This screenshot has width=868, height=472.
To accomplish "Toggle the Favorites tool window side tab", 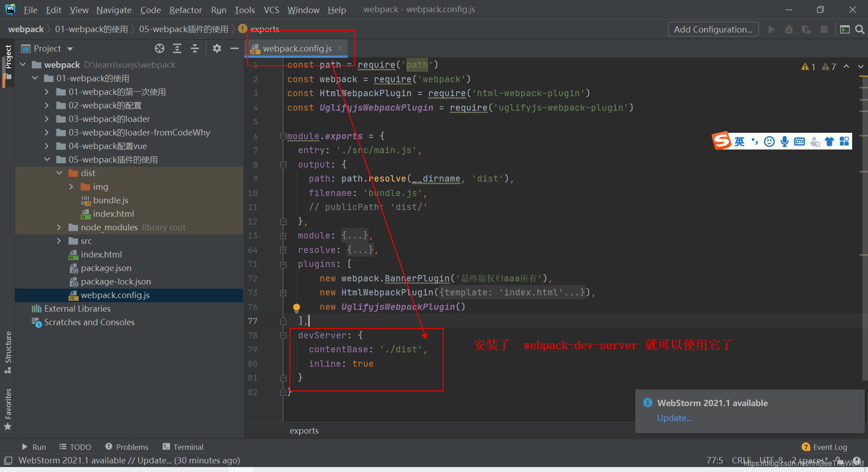I will click(8, 409).
